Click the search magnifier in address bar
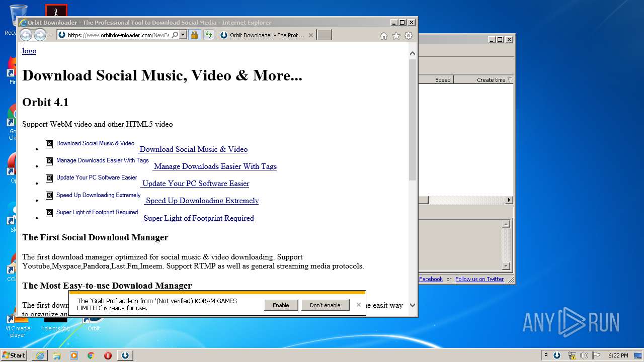 (175, 35)
